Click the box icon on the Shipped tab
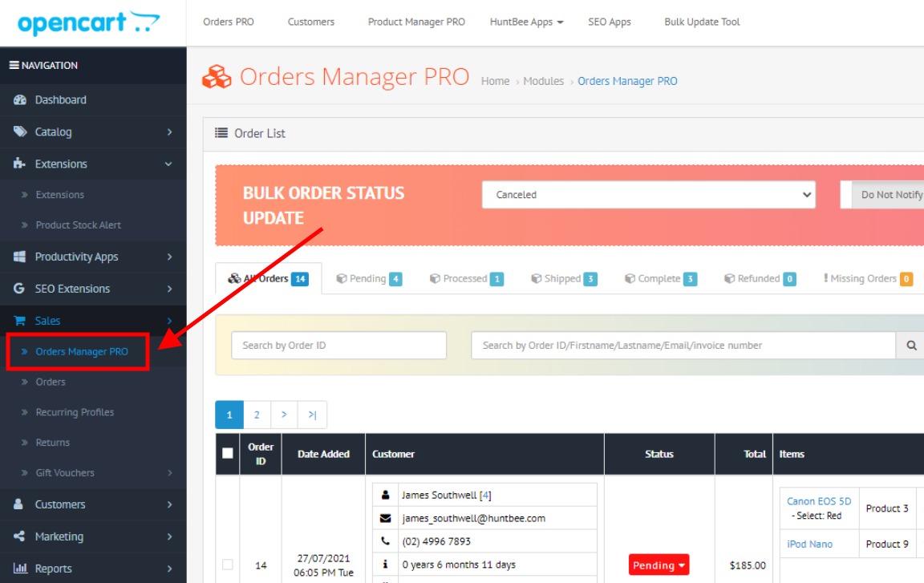Viewport: 924px width, 583px height. pyautogui.click(x=537, y=278)
